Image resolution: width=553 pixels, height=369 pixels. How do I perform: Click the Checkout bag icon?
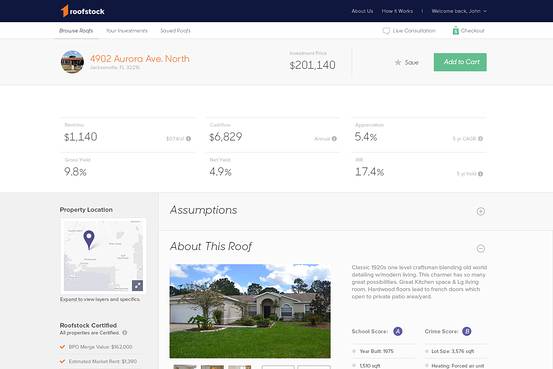point(455,30)
